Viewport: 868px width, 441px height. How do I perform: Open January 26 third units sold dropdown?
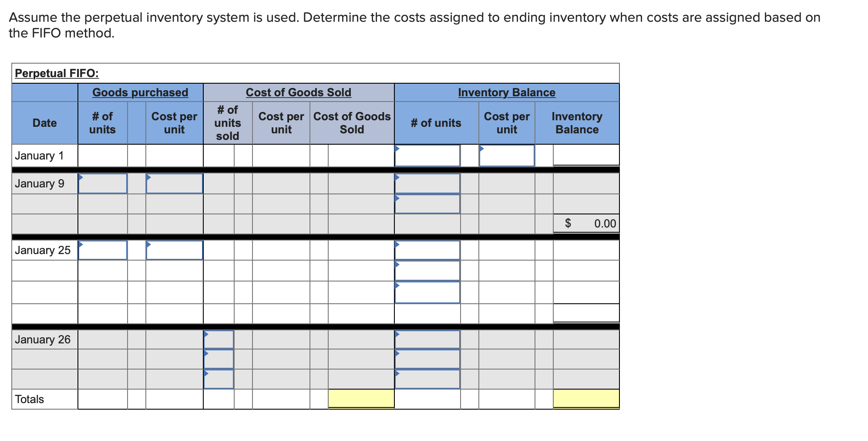(219, 379)
